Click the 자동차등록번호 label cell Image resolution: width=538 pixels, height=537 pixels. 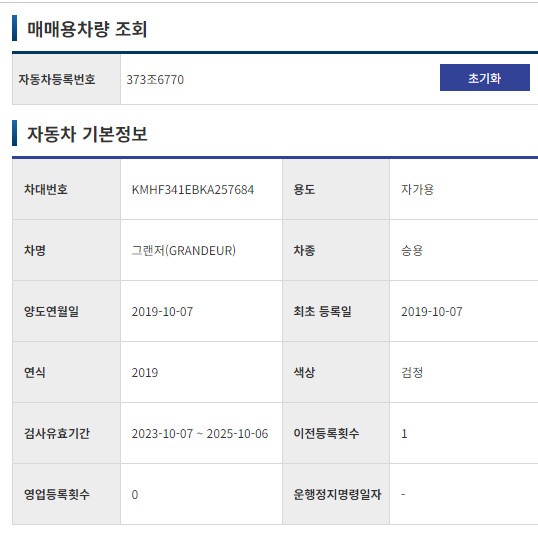(x=67, y=80)
